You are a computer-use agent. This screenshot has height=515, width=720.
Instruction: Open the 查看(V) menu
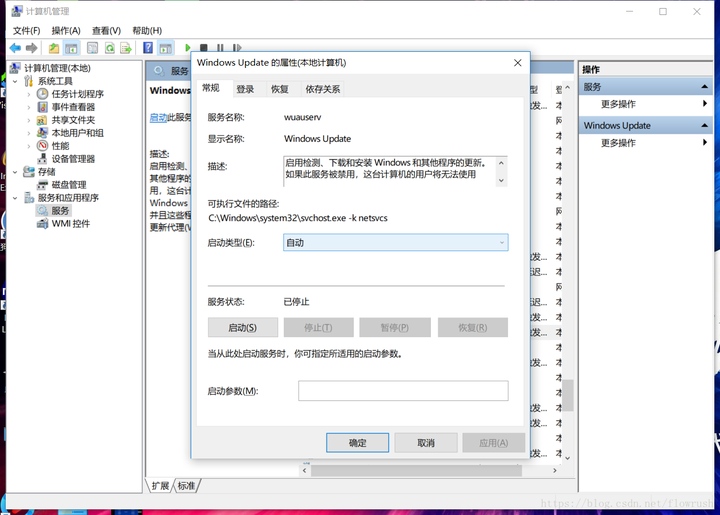[106, 30]
